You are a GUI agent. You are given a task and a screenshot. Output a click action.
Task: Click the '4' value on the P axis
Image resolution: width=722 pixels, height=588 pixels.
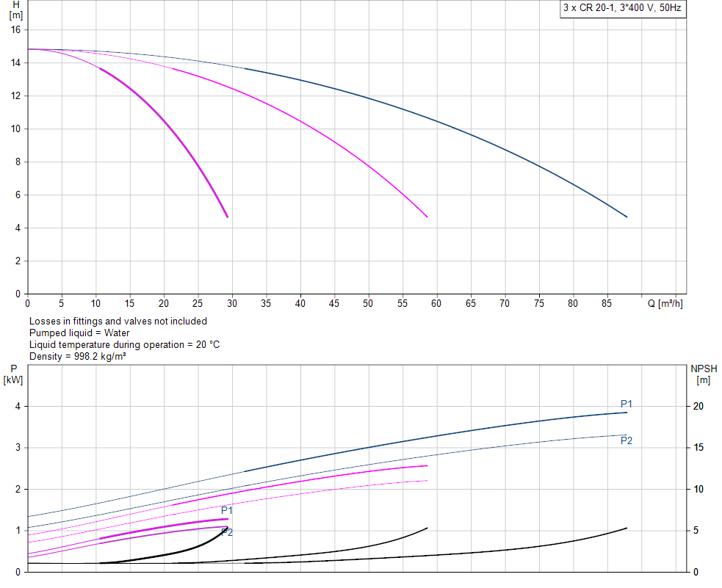tap(18, 406)
